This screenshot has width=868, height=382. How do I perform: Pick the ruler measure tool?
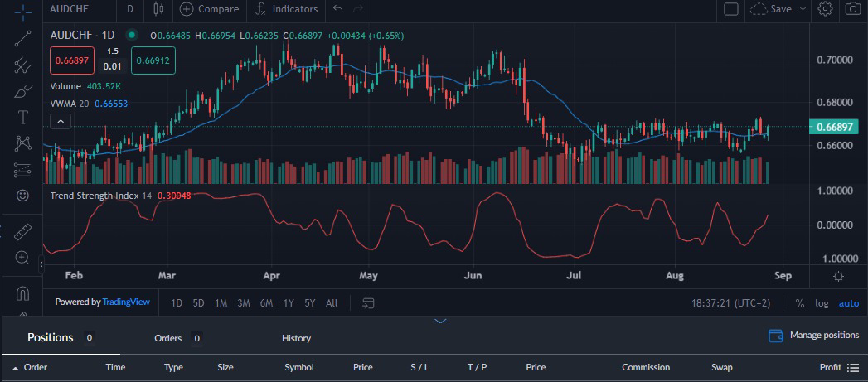pyautogui.click(x=22, y=230)
